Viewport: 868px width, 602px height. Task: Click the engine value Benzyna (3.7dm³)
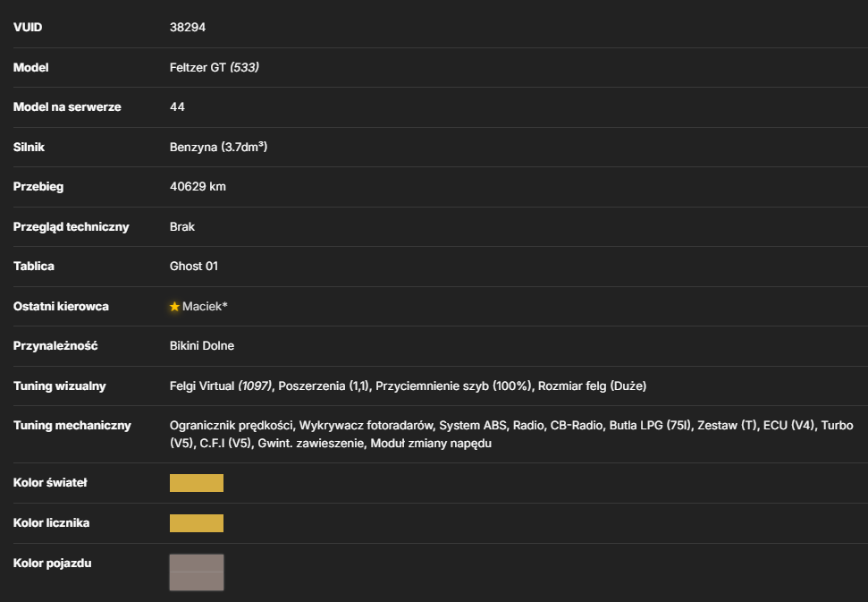pos(219,147)
